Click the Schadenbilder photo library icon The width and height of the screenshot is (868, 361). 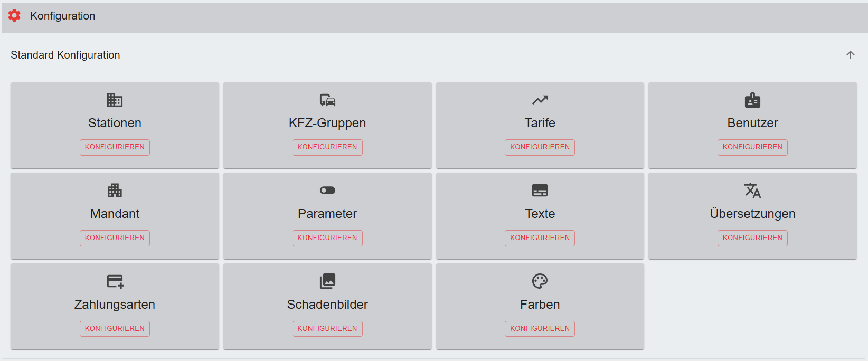(x=327, y=281)
